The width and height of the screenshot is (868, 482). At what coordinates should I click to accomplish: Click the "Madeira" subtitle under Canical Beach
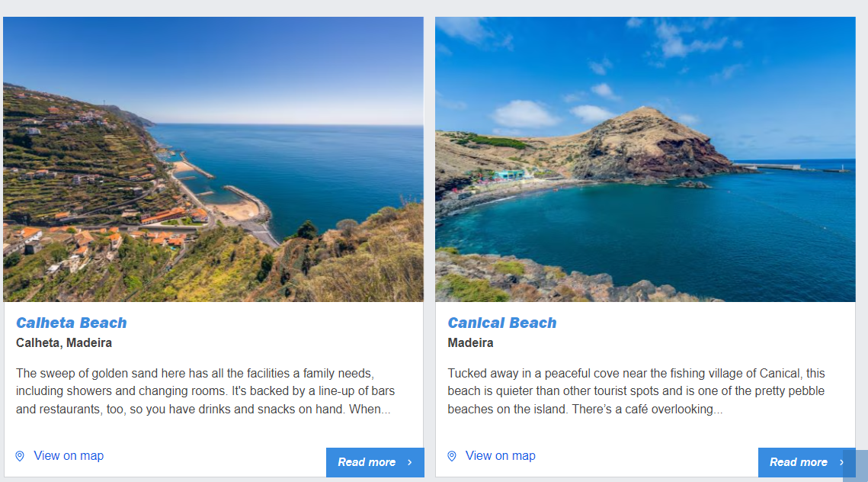pyautogui.click(x=470, y=343)
